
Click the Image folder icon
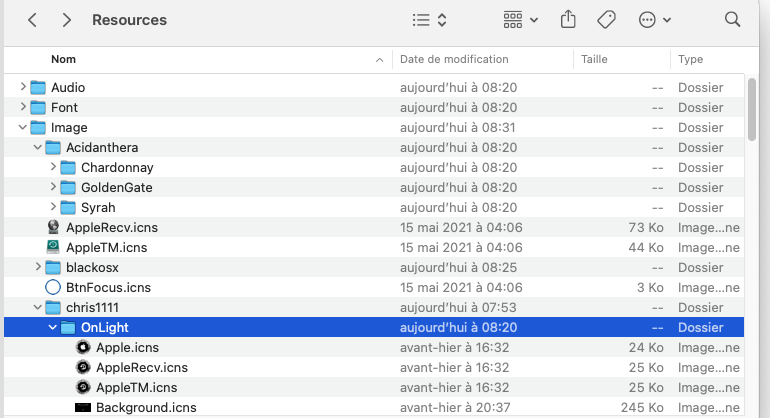(38, 128)
